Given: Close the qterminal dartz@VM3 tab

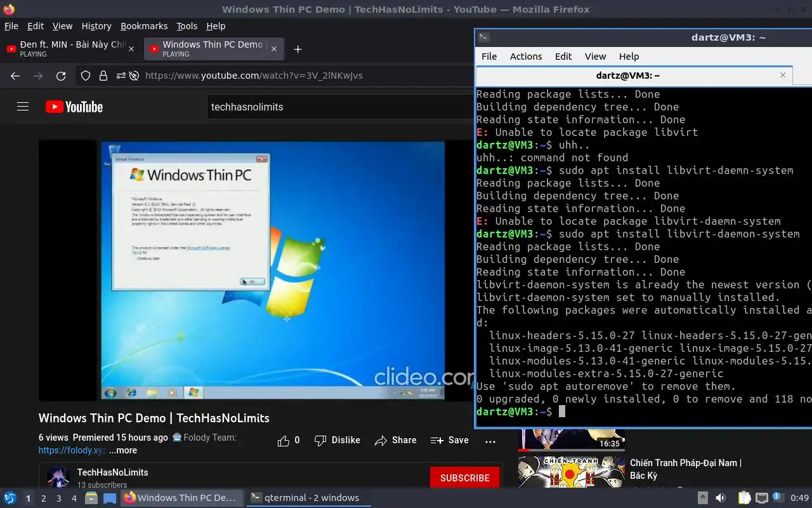Looking at the screenshot, I should [x=783, y=75].
